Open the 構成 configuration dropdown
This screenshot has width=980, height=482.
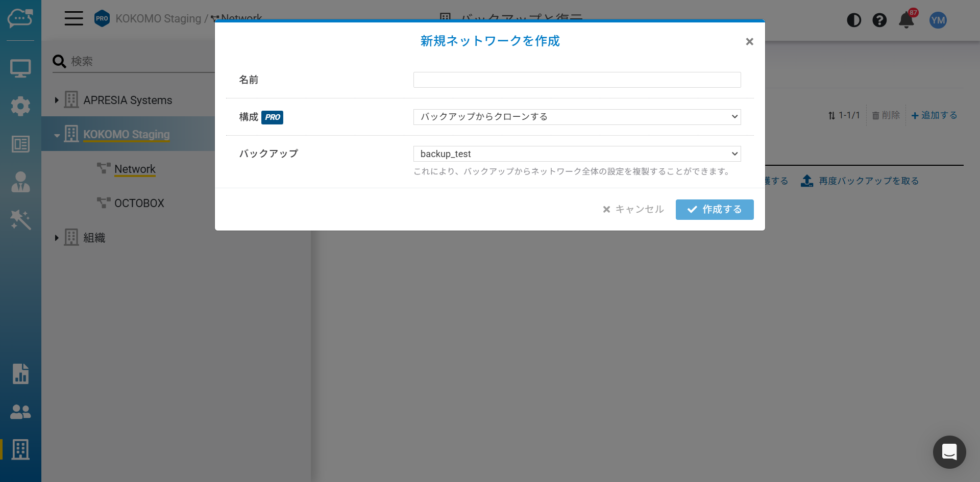click(577, 117)
